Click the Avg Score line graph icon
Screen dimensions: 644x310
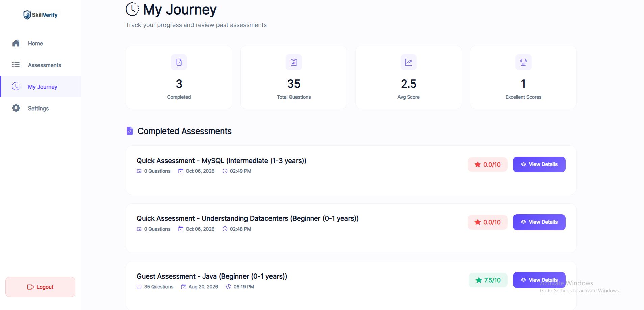pos(409,62)
